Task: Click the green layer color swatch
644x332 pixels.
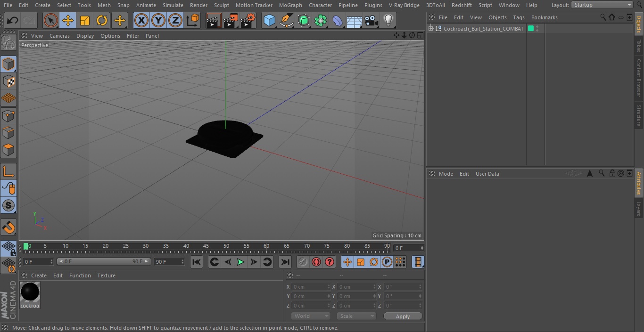Action: coord(531,29)
